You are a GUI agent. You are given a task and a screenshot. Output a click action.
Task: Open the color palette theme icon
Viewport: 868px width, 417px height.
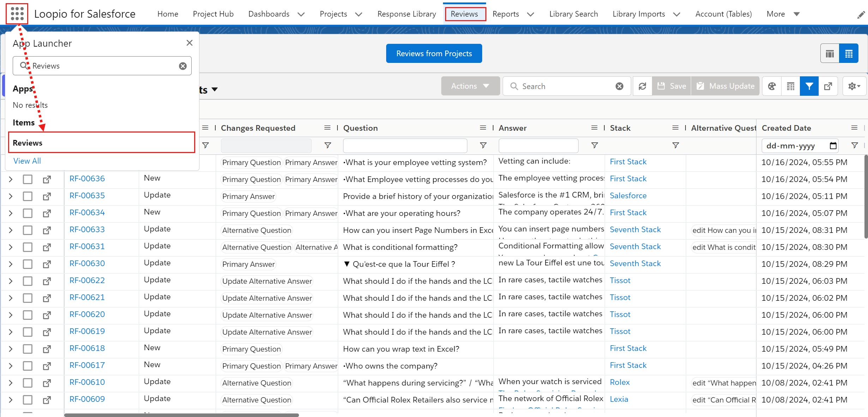(772, 86)
